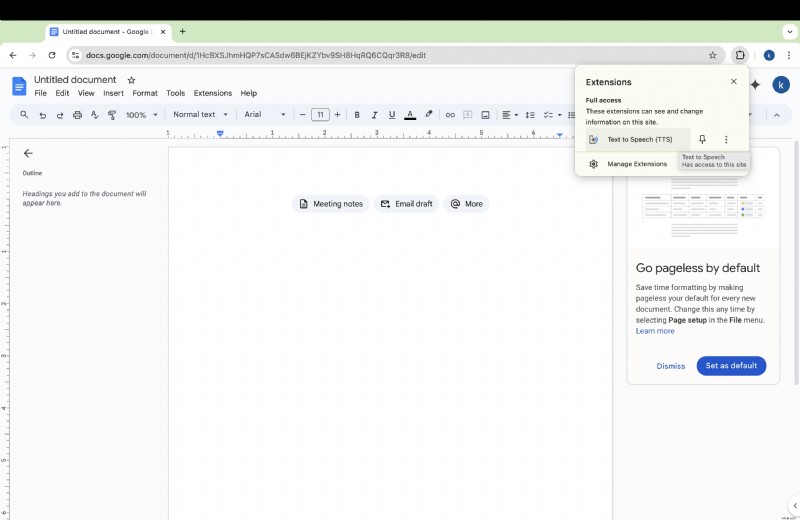Open the tab search dropdown
Image resolution: width=800 pixels, height=520 pixels.
[789, 32]
